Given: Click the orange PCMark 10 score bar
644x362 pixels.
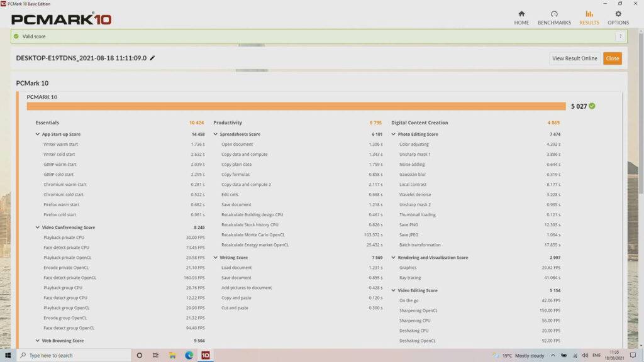Looking at the screenshot, I should pos(296,106).
